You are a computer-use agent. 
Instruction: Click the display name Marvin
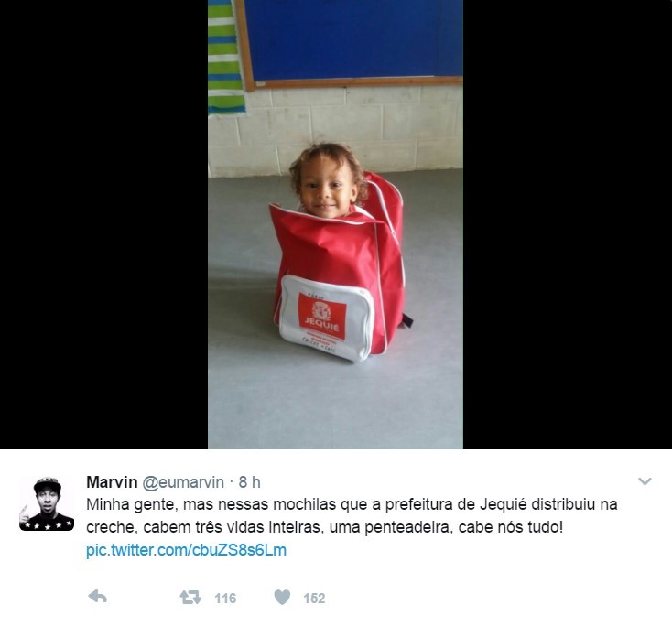pyautogui.click(x=112, y=482)
